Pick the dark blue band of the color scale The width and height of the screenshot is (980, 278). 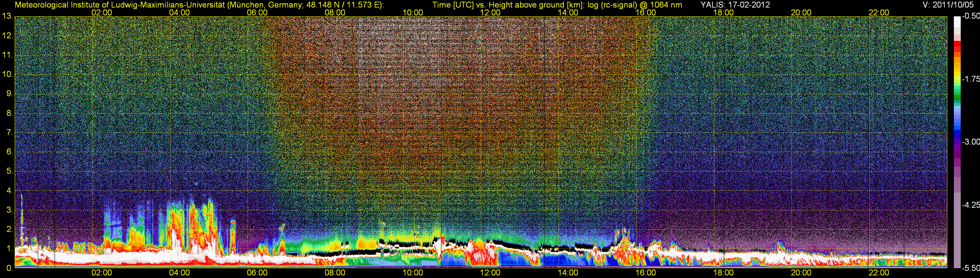click(x=957, y=135)
